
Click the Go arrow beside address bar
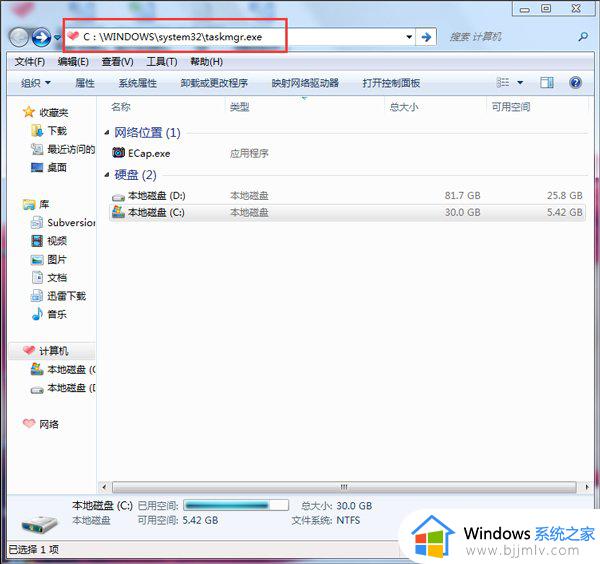click(426, 37)
